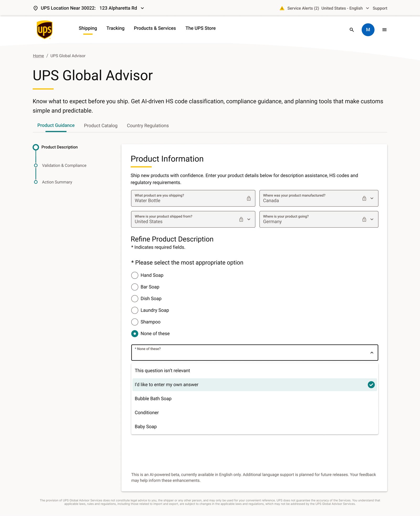
Task: Choose Baby Soap from the list
Action: pyautogui.click(x=255, y=427)
